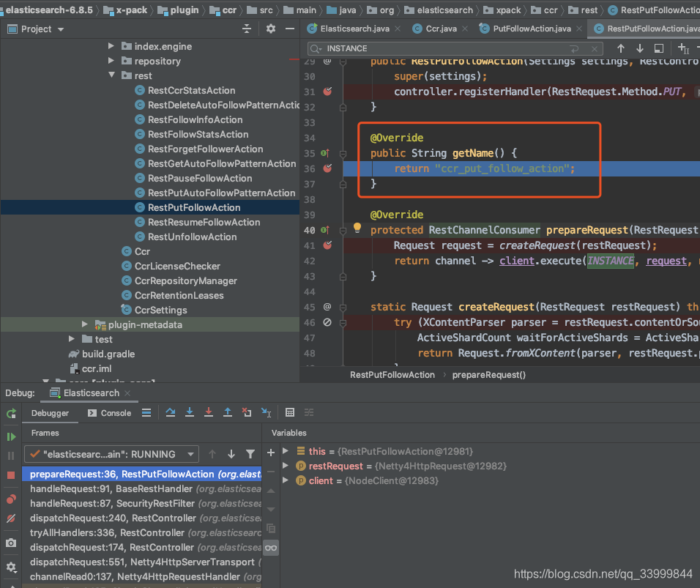Resume the paused program
Viewport: 700px width, 588px height.
pos(10,435)
